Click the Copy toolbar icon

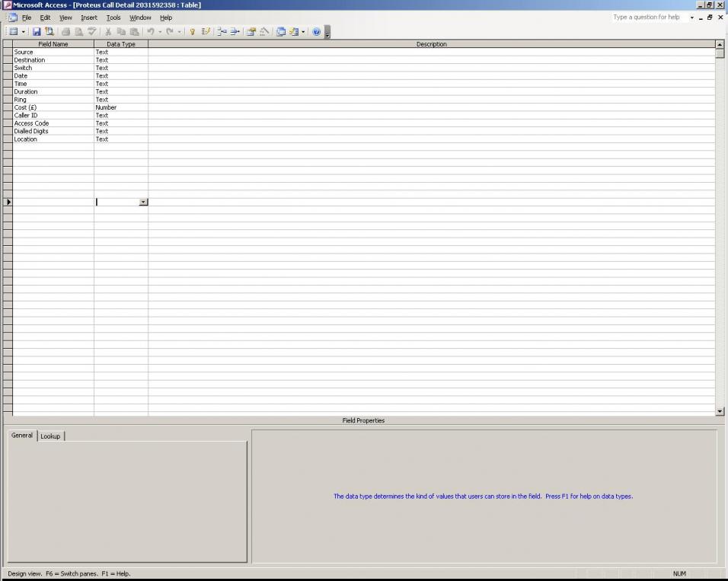click(x=121, y=31)
